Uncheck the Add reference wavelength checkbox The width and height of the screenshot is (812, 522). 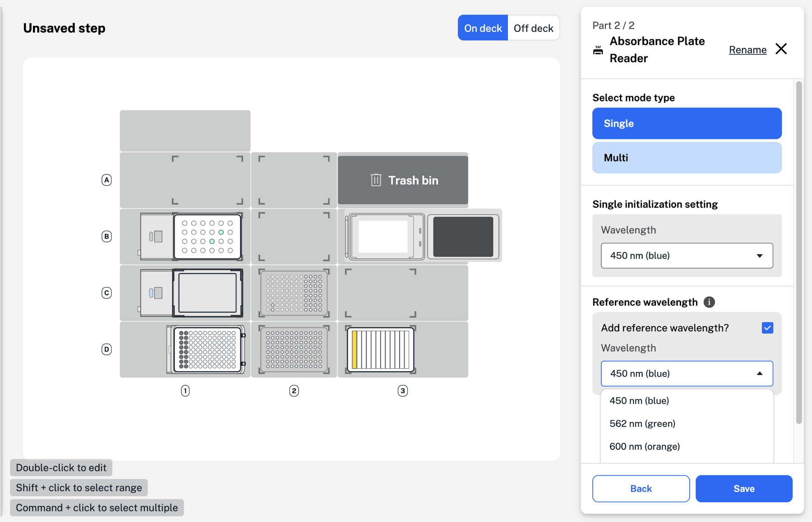pos(767,328)
